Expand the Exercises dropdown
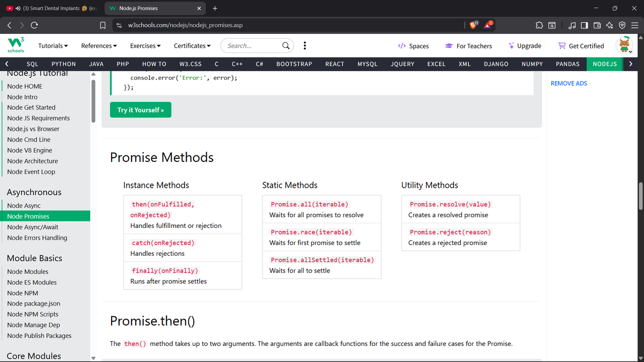The height and width of the screenshot is (362, 644). point(145,46)
